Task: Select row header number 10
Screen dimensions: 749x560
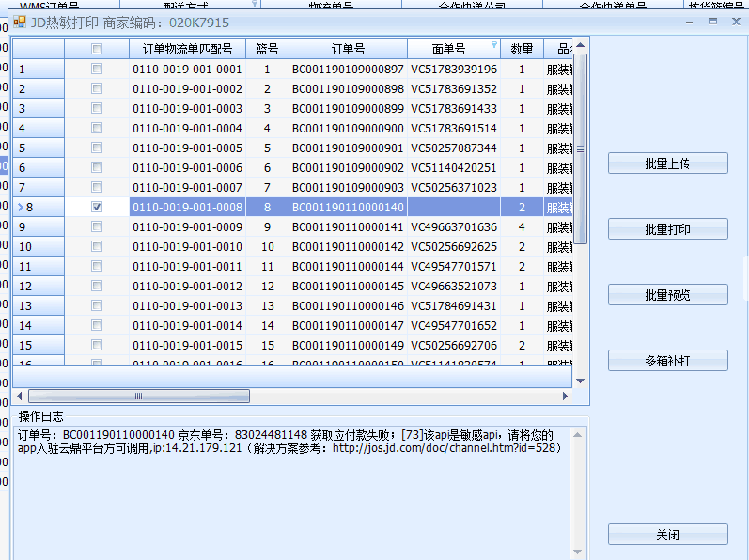Action: 39,246
